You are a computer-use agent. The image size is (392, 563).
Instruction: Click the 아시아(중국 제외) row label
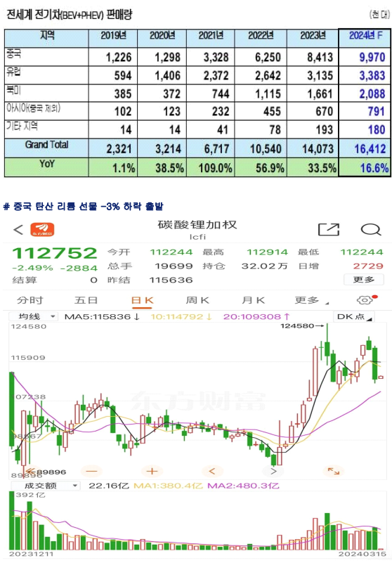click(x=34, y=108)
